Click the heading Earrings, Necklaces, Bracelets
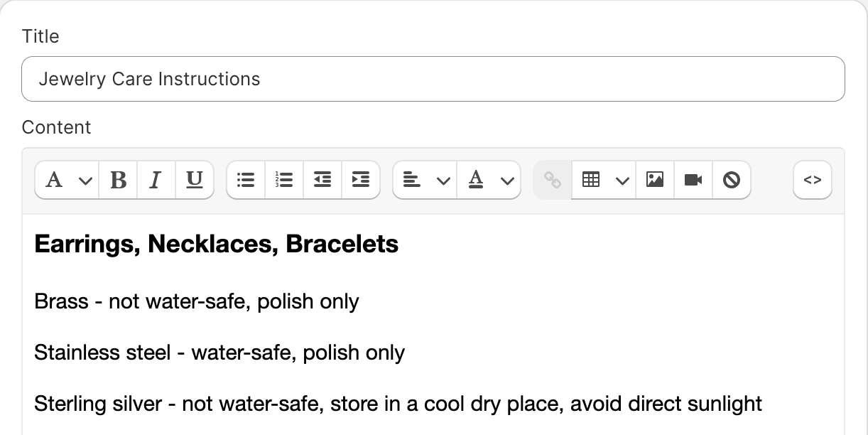 [217, 245]
